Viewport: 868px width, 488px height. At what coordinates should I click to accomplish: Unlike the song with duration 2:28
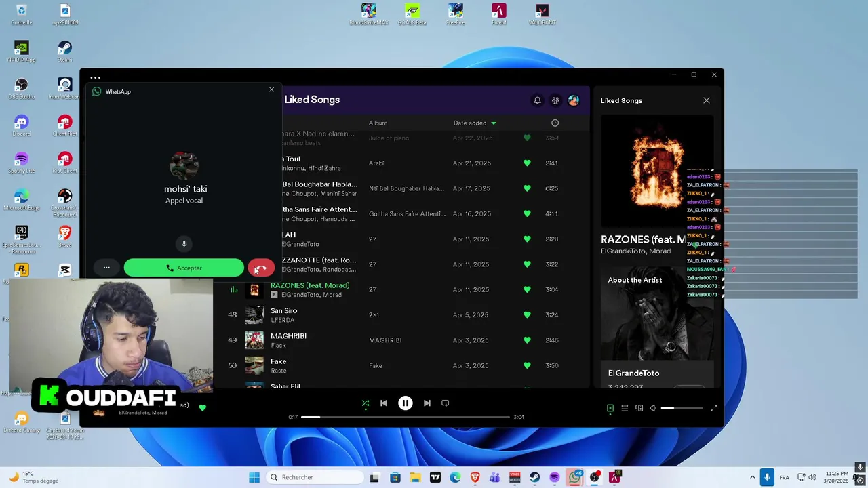pos(527,239)
